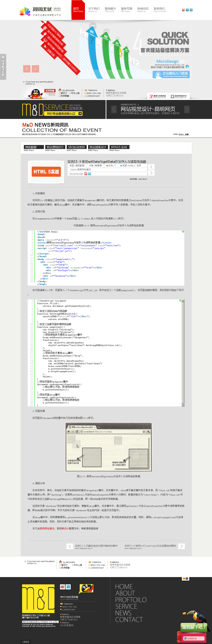The image size is (212, 644).
Task: Select the SEO实战密码 news category tab
Action: coord(76,147)
